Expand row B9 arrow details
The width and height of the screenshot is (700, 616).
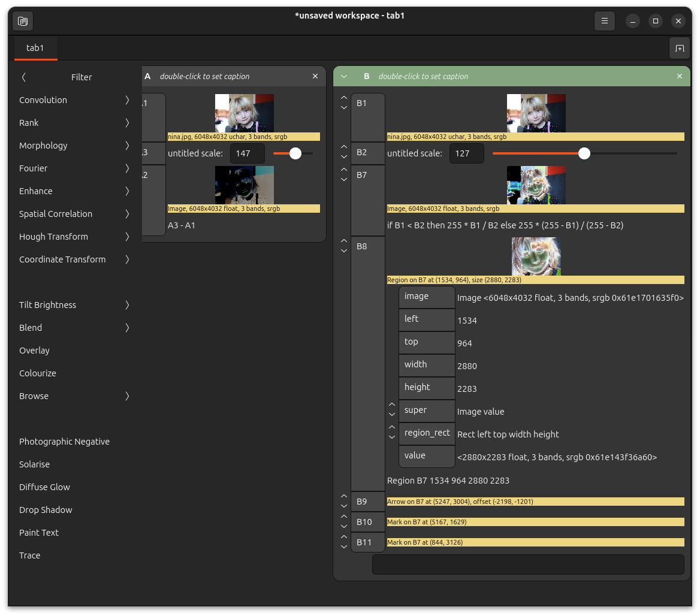[x=344, y=502]
